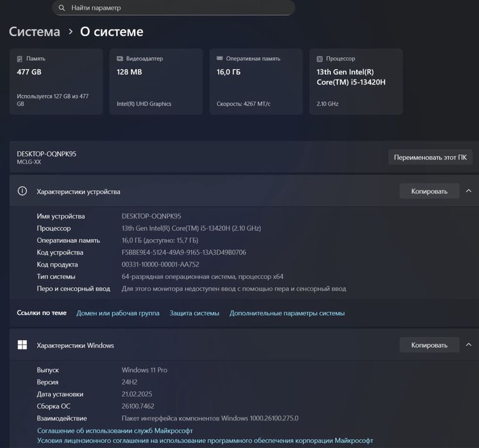Image resolution: width=479 pixels, height=448 pixels.
Task: Click the version value '24H2'
Action: click(130, 382)
